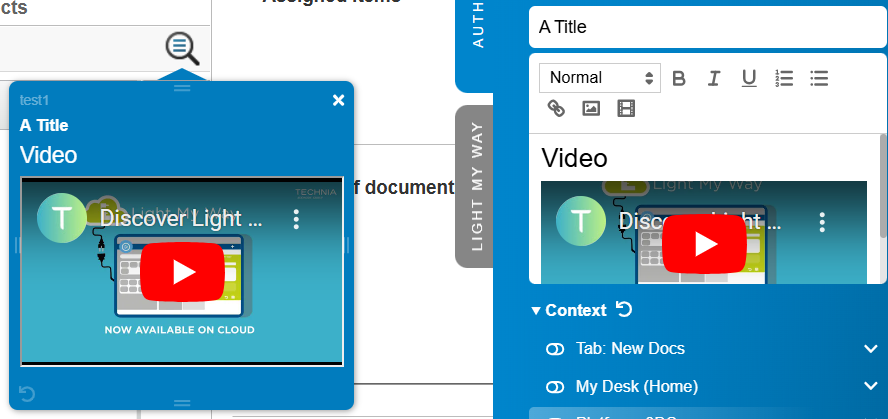Screen dimensions: 888x419
Task: Insert a numbered list
Action: (x=784, y=78)
